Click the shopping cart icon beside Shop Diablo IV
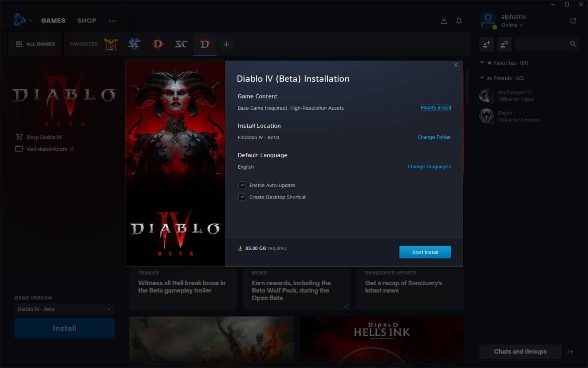The height and width of the screenshot is (368, 588). point(19,137)
